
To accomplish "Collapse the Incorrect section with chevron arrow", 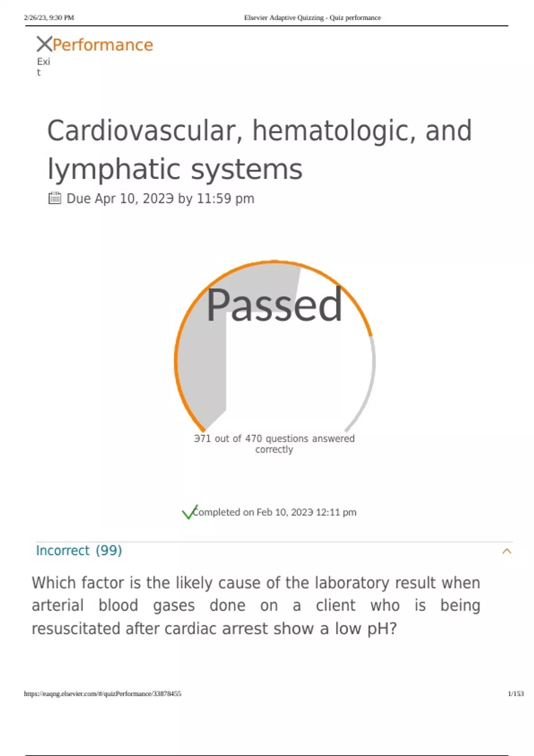I will click(506, 551).
